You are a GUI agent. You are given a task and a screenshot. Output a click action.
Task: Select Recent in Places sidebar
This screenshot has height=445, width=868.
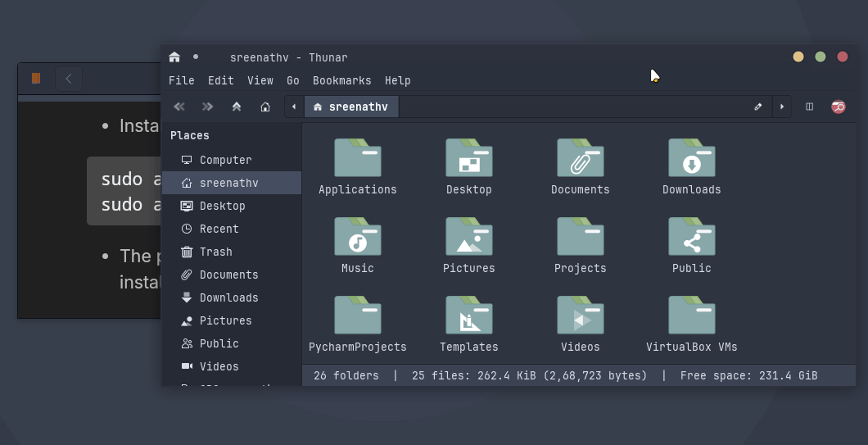(x=219, y=229)
